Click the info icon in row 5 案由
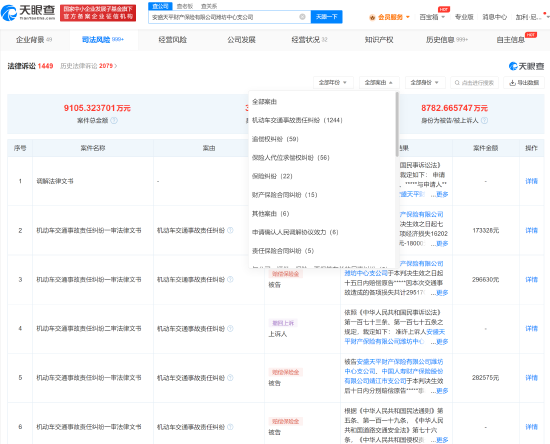This screenshot has height=444, width=550. point(230,377)
